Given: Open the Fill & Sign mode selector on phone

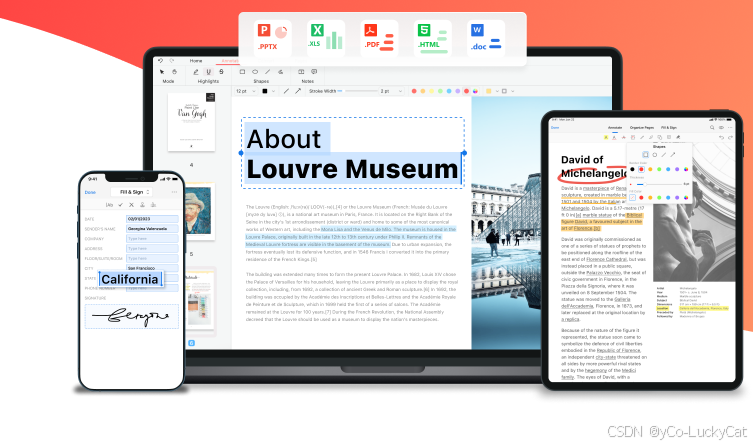Looking at the screenshot, I should 131,192.
